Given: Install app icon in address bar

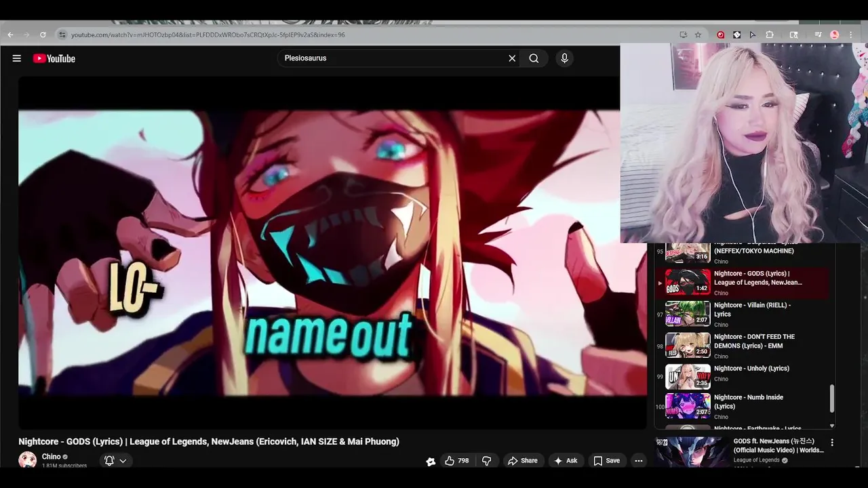Looking at the screenshot, I should point(683,35).
